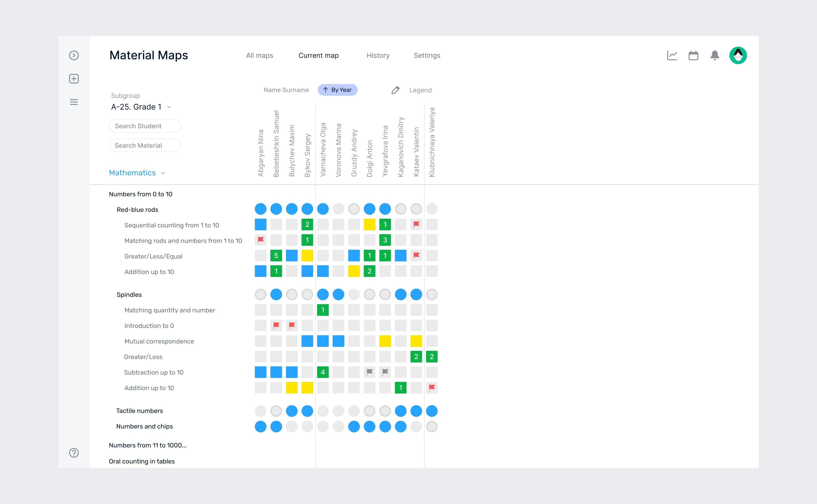The width and height of the screenshot is (817, 504).
Task: Expand the sidebar with the arrow icon
Action: (74, 55)
